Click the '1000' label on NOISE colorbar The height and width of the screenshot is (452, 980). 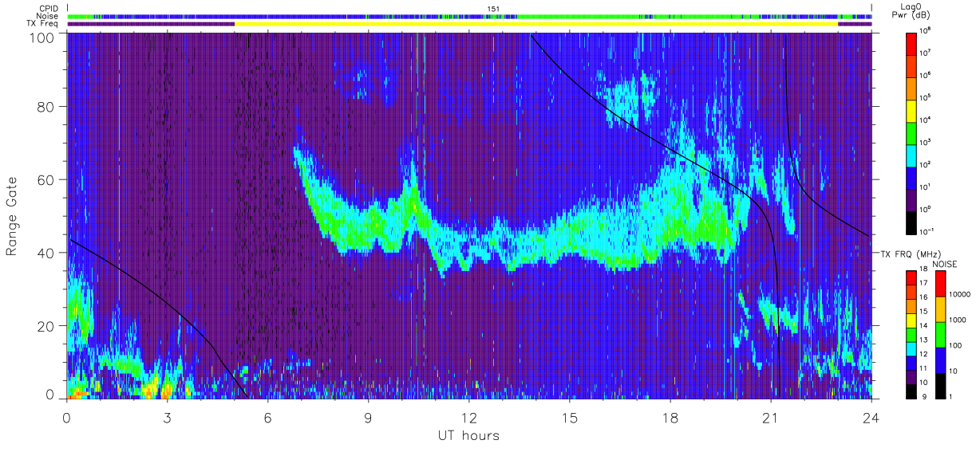[957, 320]
